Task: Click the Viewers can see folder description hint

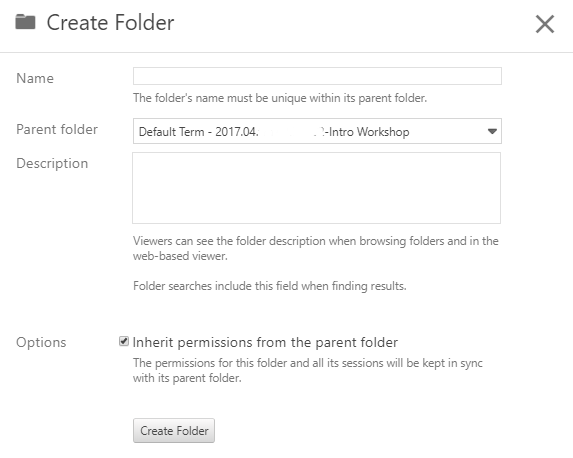Action: click(x=316, y=249)
